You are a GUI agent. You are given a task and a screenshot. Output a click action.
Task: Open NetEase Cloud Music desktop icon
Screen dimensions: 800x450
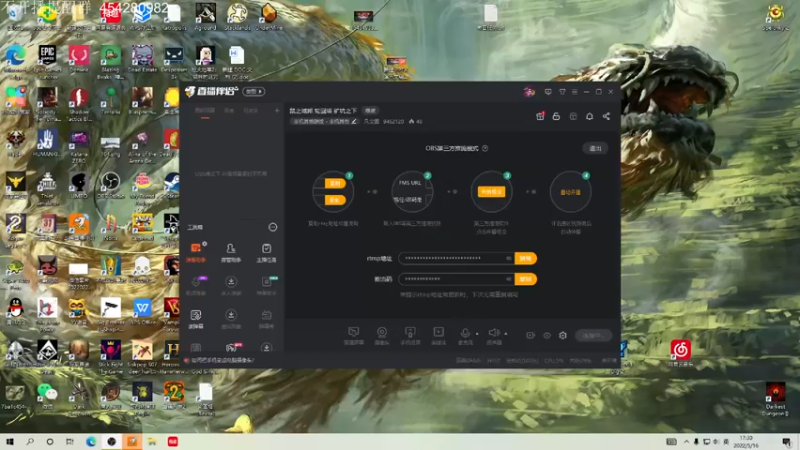[x=681, y=353]
